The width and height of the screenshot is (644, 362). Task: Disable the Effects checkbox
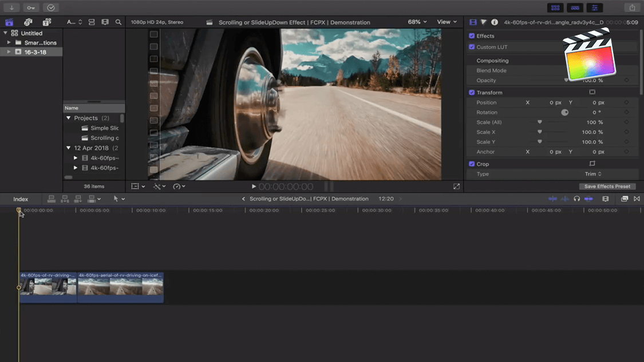[472, 36]
